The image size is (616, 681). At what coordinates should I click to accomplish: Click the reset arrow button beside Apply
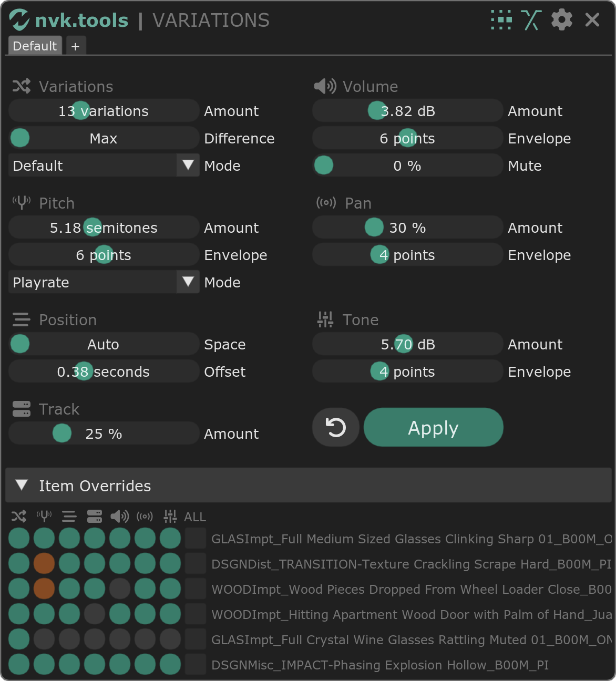(x=336, y=427)
